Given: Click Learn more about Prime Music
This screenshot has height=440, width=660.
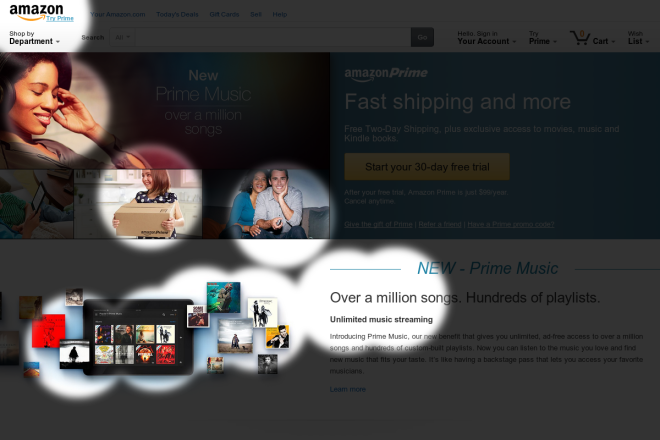Looking at the screenshot, I should [x=348, y=389].
